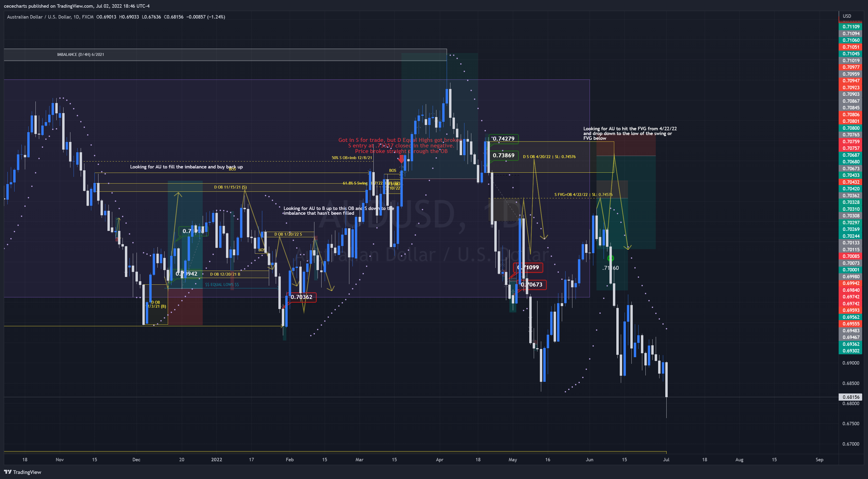This screenshot has height=479, width=868.
Task: Click the "IMBALANCE (D/4H) 6/2021" zone label
Action: point(80,54)
